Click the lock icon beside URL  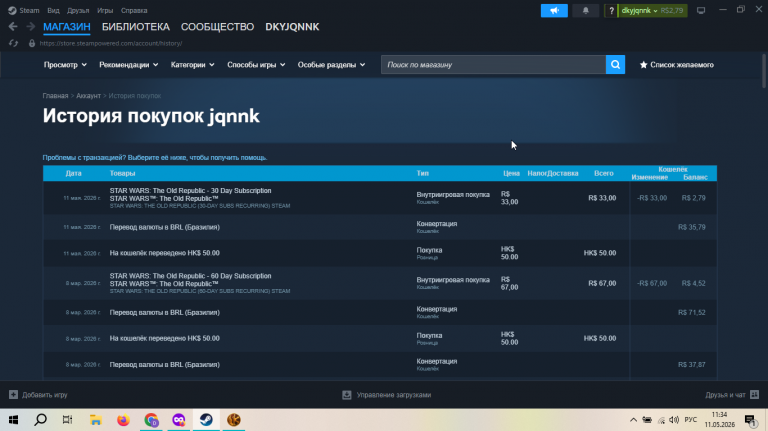click(x=32, y=43)
